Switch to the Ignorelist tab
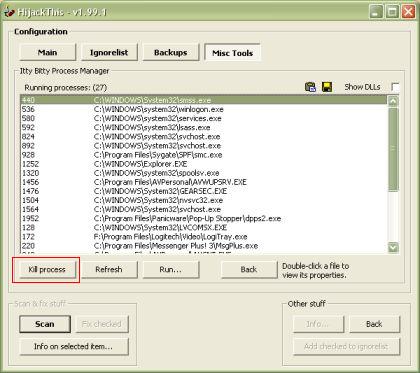The height and width of the screenshot is (373, 420). (109, 52)
